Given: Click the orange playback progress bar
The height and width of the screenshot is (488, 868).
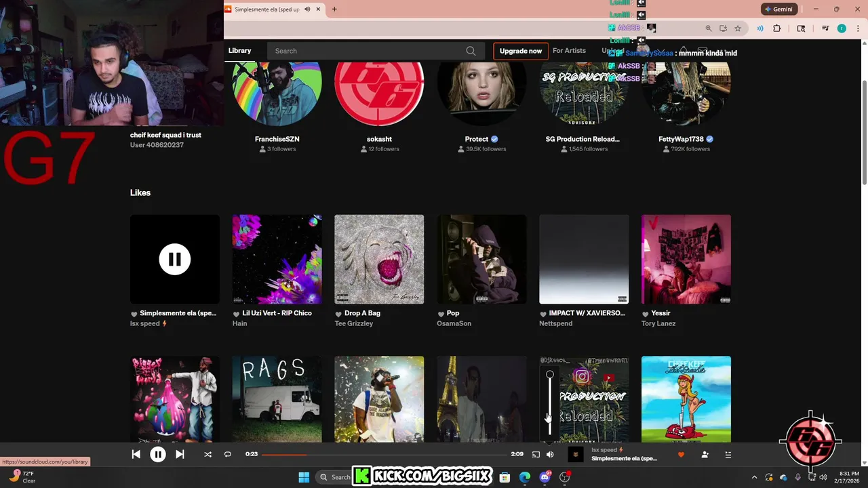Looking at the screenshot, I should 384,454.
